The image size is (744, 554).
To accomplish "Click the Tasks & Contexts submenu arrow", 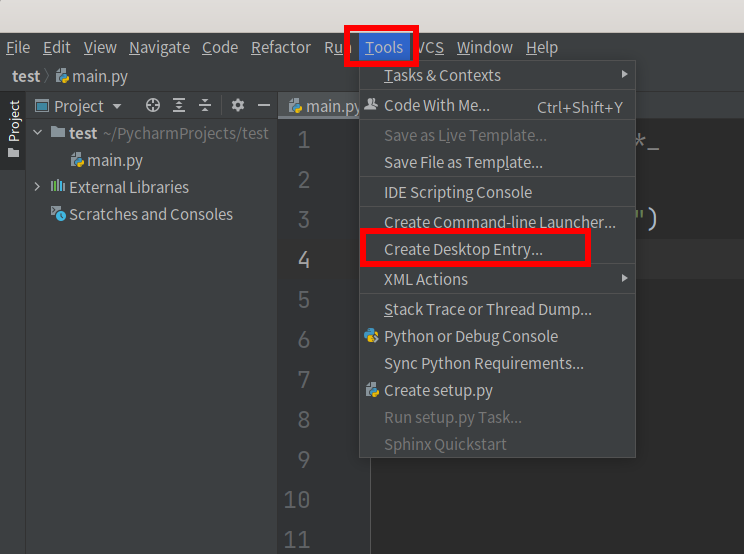I will click(624, 74).
